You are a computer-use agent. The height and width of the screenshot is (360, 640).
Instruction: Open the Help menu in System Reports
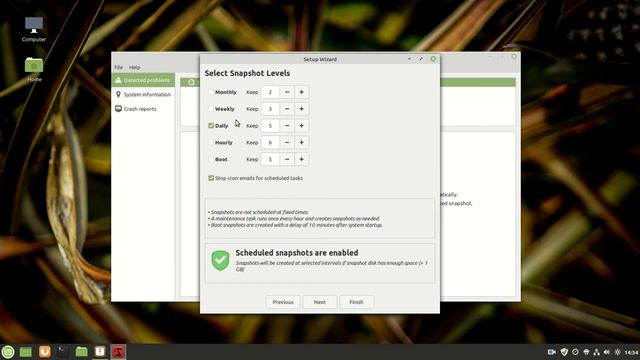135,67
